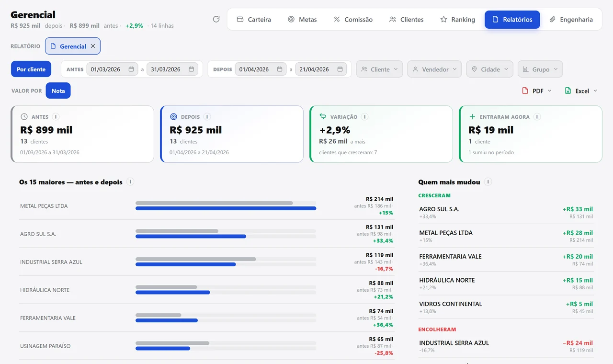Select the Gerencial report chip

(x=73, y=46)
